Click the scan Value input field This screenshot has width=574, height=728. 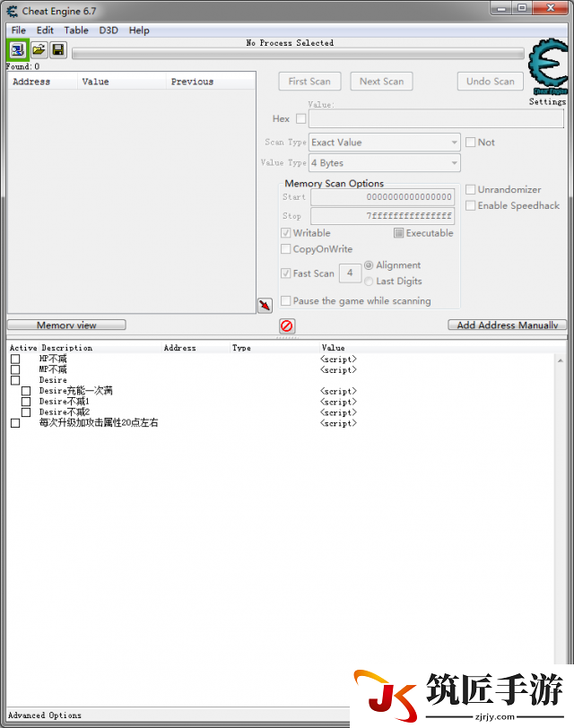coord(436,118)
